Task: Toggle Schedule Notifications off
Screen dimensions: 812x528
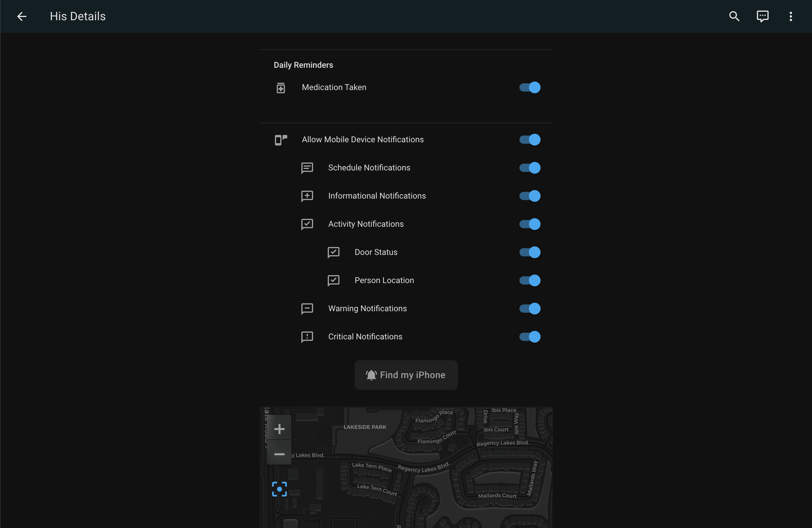Action: tap(529, 168)
